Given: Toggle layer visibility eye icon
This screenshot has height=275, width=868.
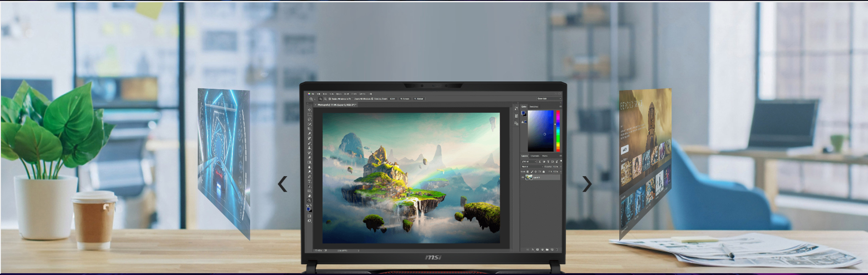Looking at the screenshot, I should coord(523,177).
